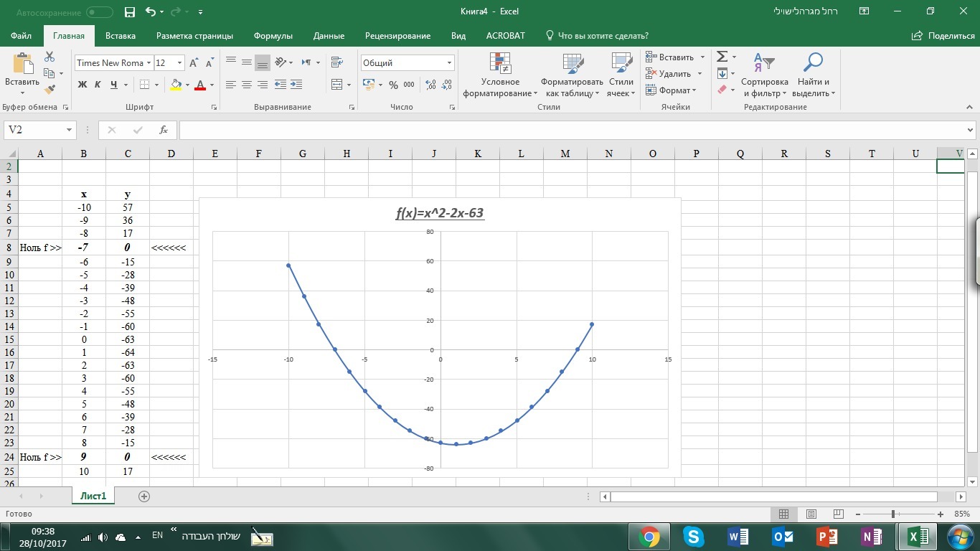Image resolution: width=980 pixels, height=551 pixels.
Task: Open Найти и выделить magnifier
Action: pyautogui.click(x=814, y=75)
